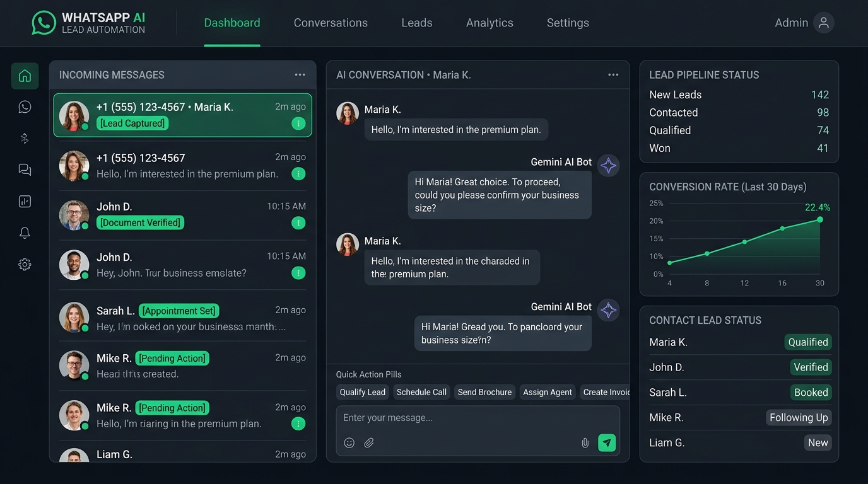Viewport: 868px width, 484px height.
Task: Click the 22.4% endpoint on the conversion chart
Action: pyautogui.click(x=820, y=219)
